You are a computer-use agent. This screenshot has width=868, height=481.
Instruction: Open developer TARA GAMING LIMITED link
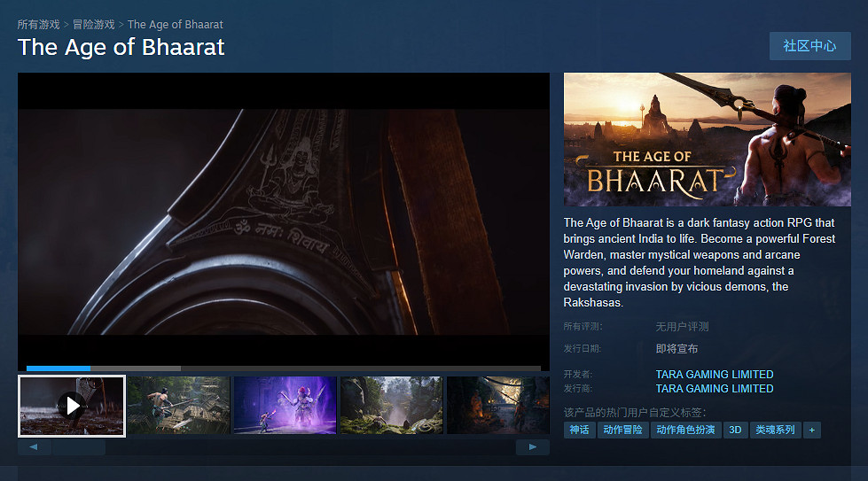pos(715,375)
